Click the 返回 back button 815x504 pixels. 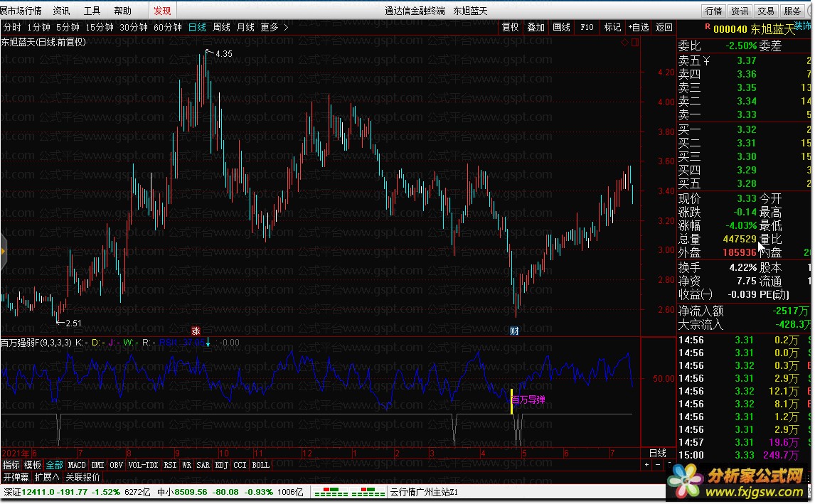tap(664, 27)
